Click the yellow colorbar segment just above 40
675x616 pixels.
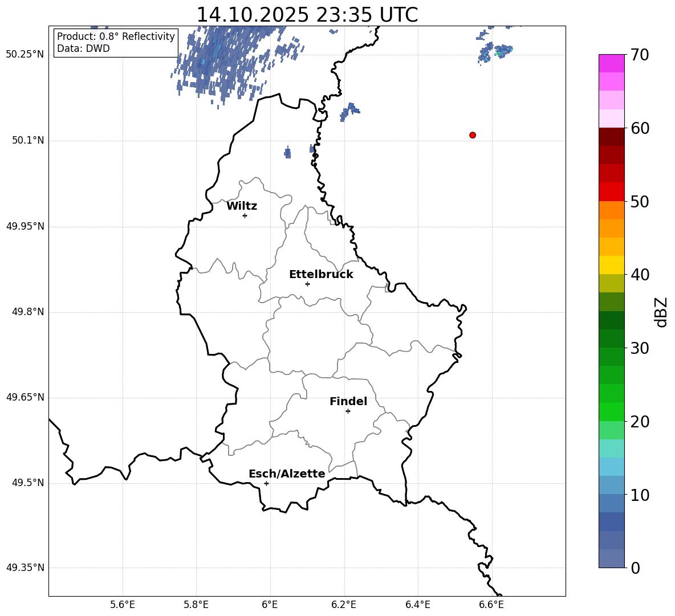pyautogui.click(x=611, y=265)
